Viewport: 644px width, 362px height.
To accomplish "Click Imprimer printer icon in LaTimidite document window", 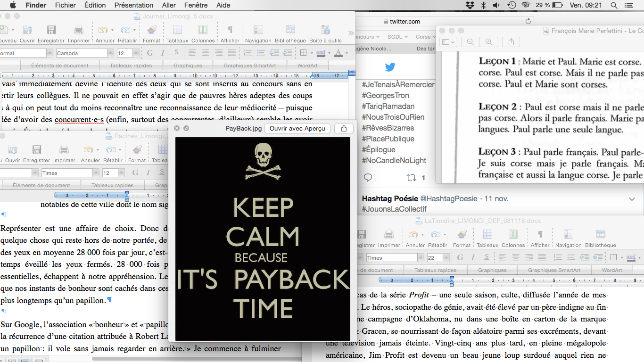I will click(389, 235).
